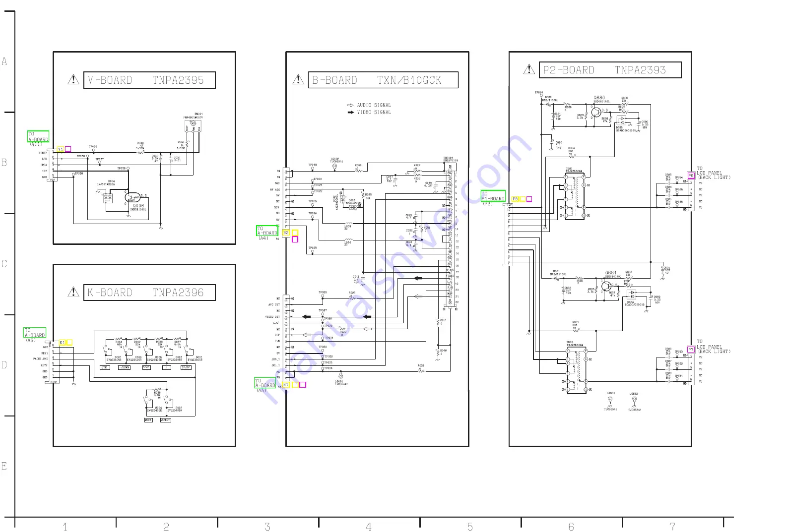The image size is (786, 532).
Task: Click grid column number 4 at bottom
Action: pos(369,527)
